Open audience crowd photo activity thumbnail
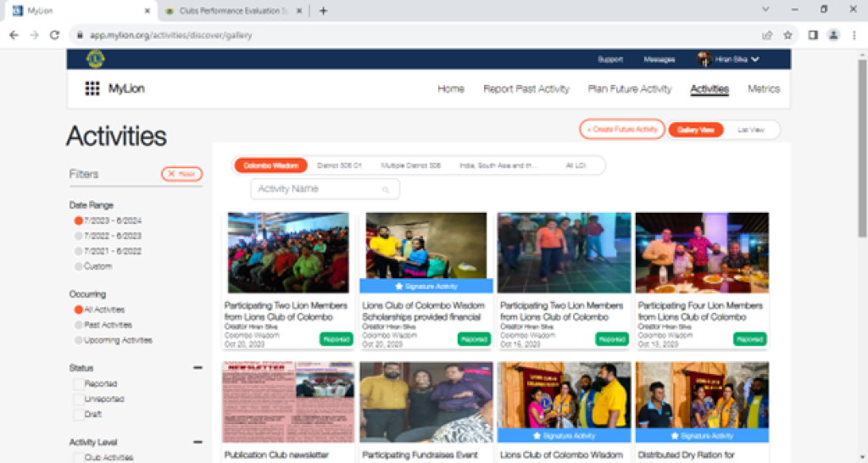The width and height of the screenshot is (868, 463). click(288, 253)
